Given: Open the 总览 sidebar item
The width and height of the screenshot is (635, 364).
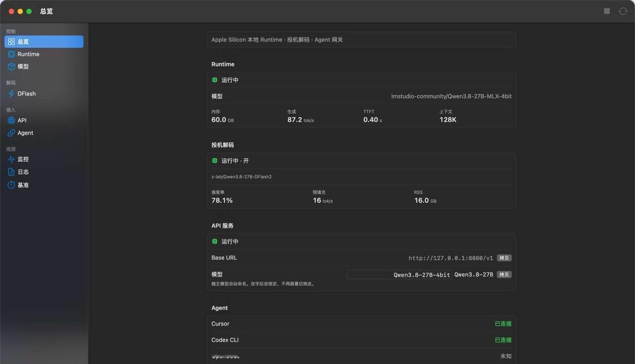Looking at the screenshot, I should 44,42.
